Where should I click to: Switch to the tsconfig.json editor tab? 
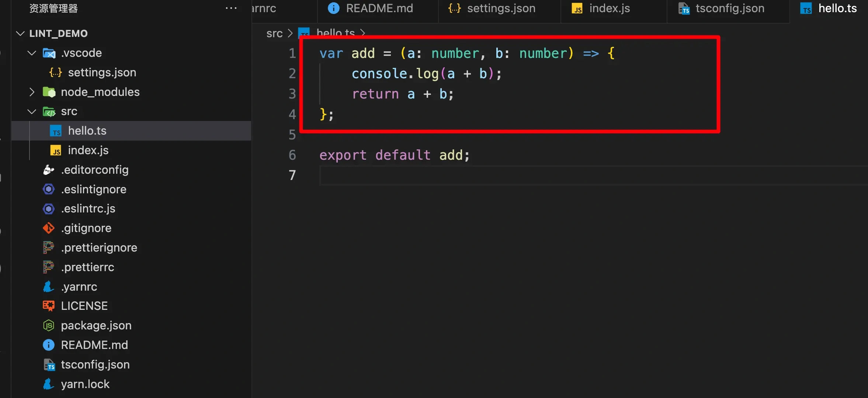(729, 8)
